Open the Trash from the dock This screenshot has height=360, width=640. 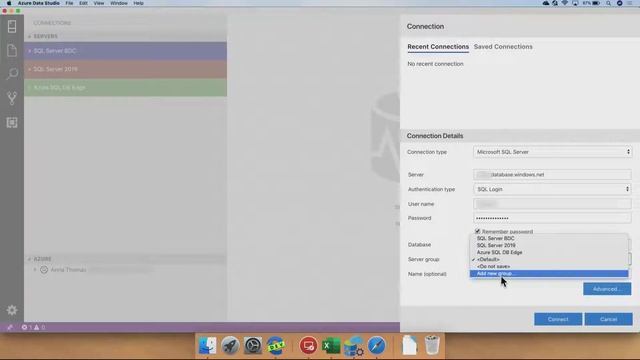[432, 345]
